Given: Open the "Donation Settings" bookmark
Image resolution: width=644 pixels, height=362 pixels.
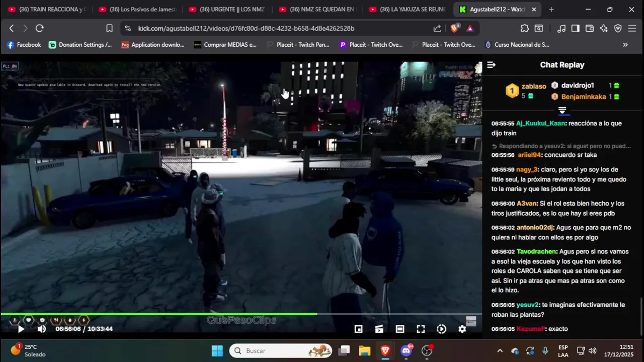Looking at the screenshot, I should coord(80,45).
